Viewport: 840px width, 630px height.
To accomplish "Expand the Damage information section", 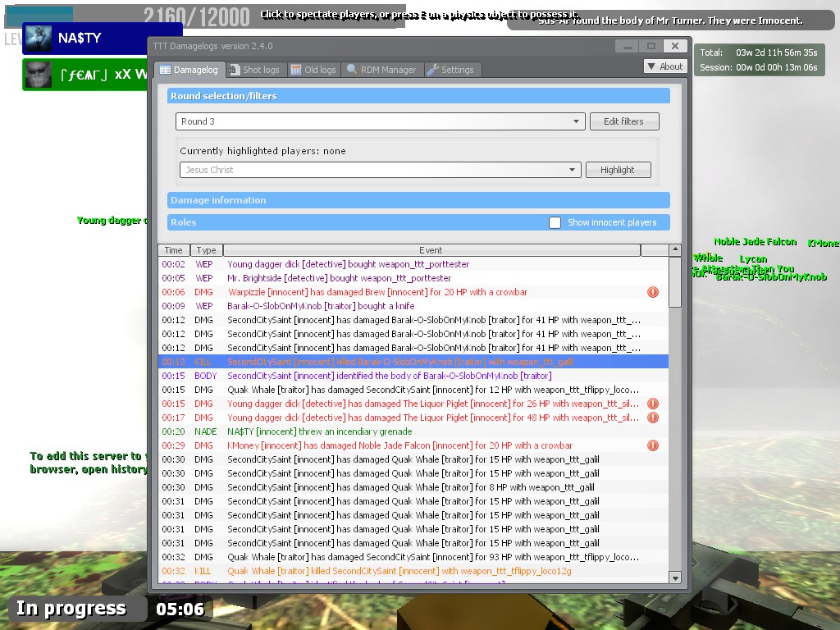I will 418,200.
